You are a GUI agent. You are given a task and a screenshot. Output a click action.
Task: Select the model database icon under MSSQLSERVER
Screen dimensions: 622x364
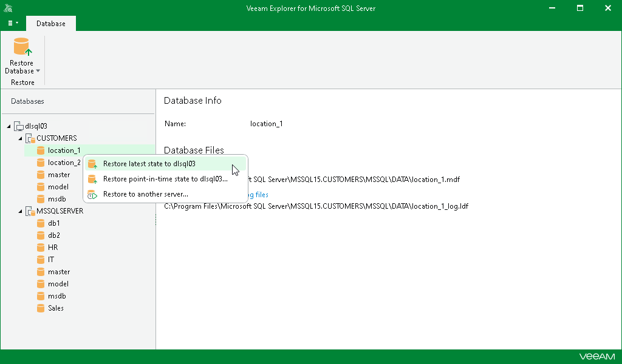click(x=40, y=283)
